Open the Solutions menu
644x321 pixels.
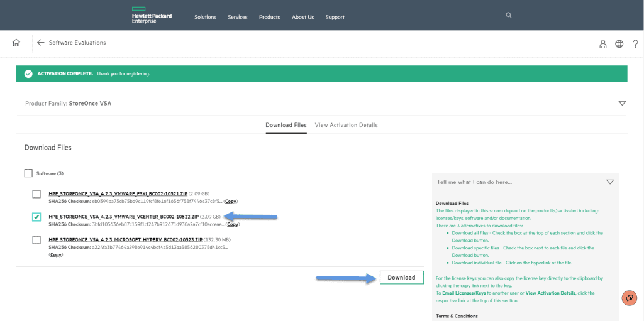206,17
